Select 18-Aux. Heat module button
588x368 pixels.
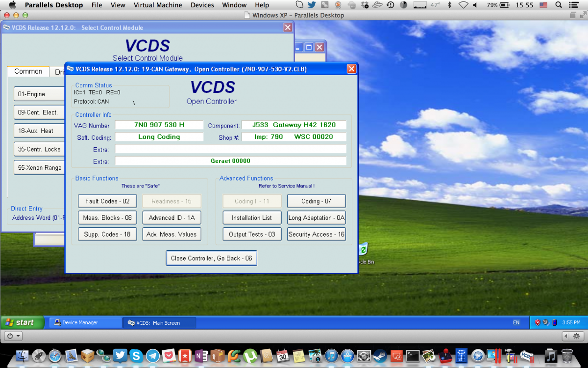point(39,131)
